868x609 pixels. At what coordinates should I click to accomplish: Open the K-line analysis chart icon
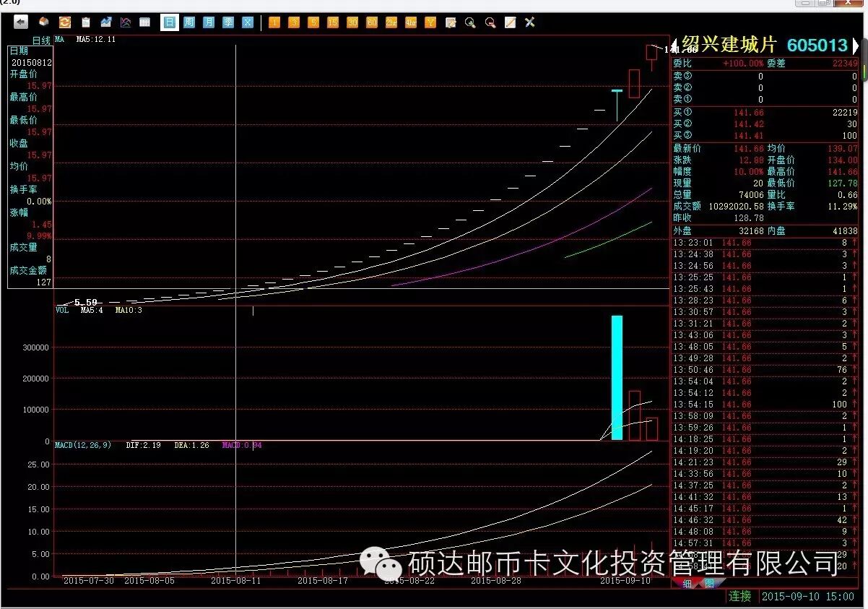coord(126,22)
